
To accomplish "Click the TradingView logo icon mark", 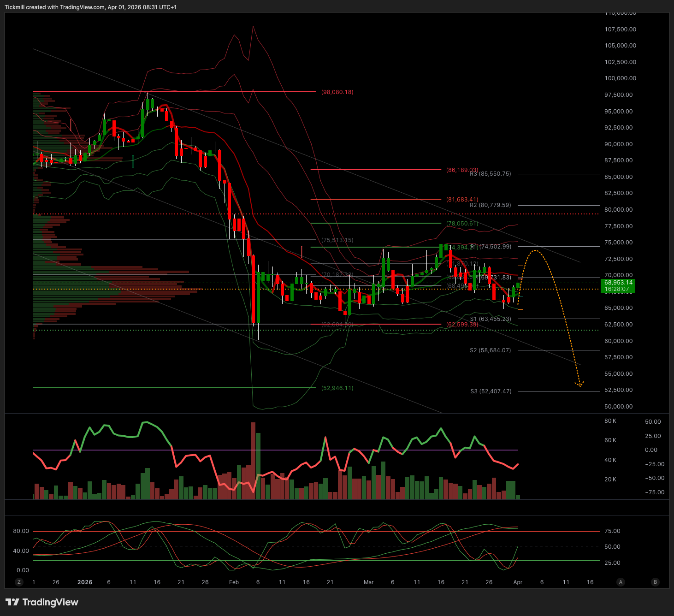I will (x=12, y=602).
